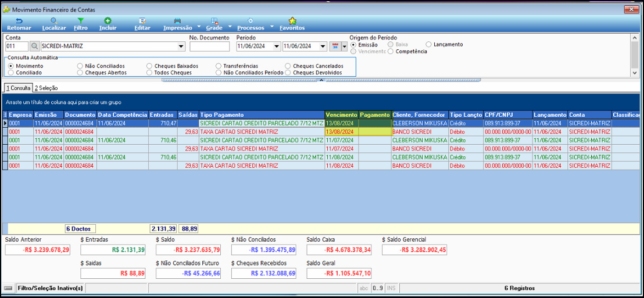Sort by the Emissão column header
644x298 pixels.
click(x=48, y=114)
